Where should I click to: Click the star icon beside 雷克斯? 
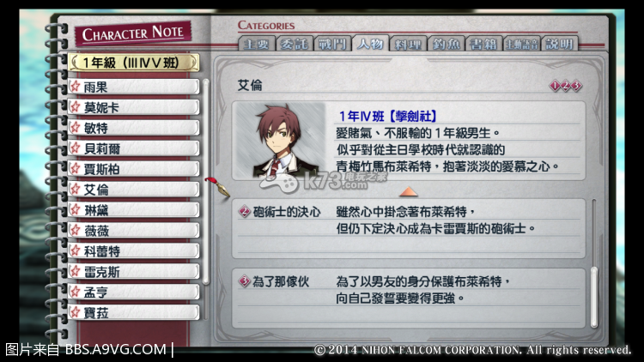click(x=76, y=271)
